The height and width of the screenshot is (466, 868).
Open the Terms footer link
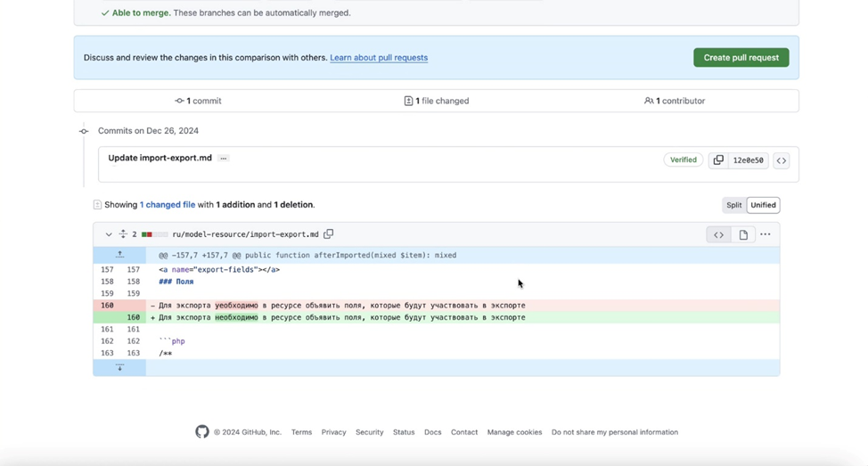(302, 432)
